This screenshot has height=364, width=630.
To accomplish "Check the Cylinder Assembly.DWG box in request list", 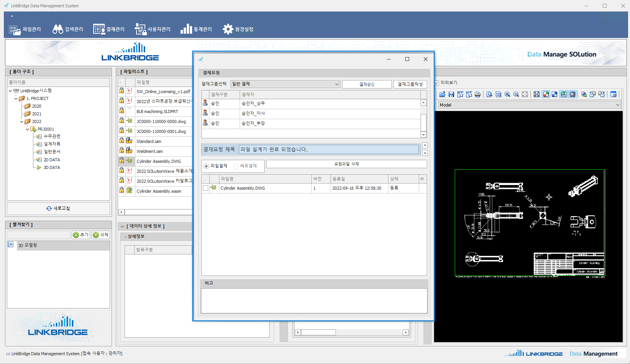I will point(206,188).
